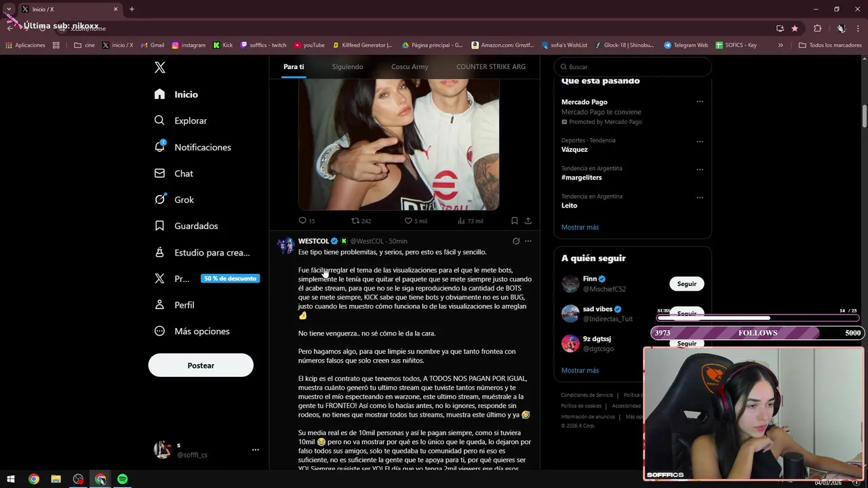
Task: Open Inicio home in sidebar
Action: pos(176,94)
